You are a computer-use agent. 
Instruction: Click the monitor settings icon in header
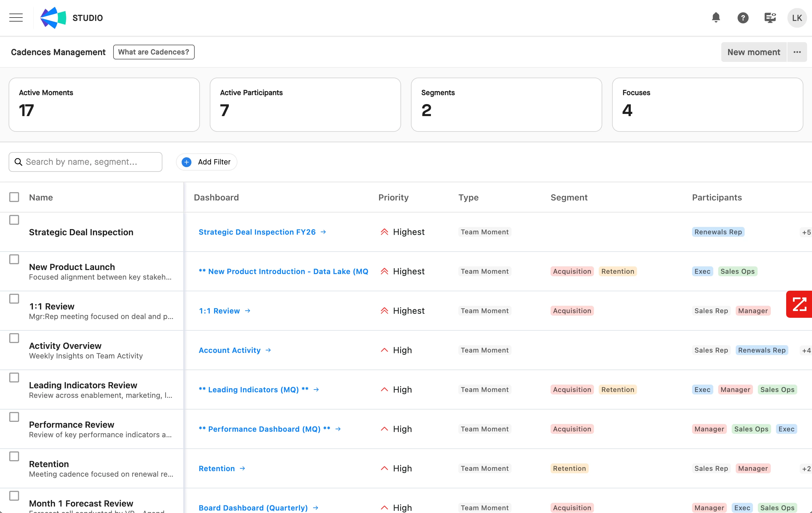[770, 18]
